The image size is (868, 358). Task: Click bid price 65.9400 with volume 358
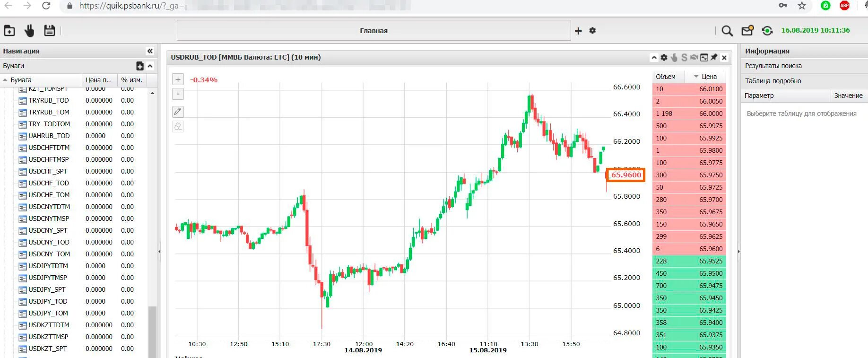(x=711, y=323)
